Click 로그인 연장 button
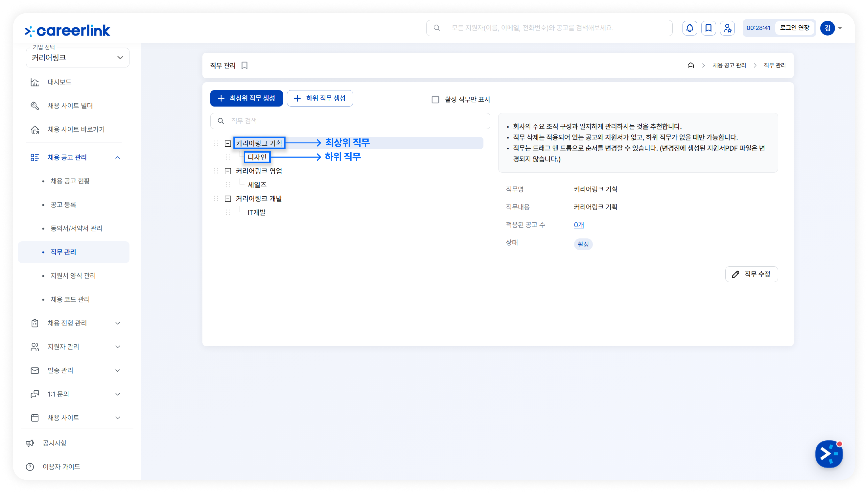The image size is (868, 493). [x=794, y=28]
